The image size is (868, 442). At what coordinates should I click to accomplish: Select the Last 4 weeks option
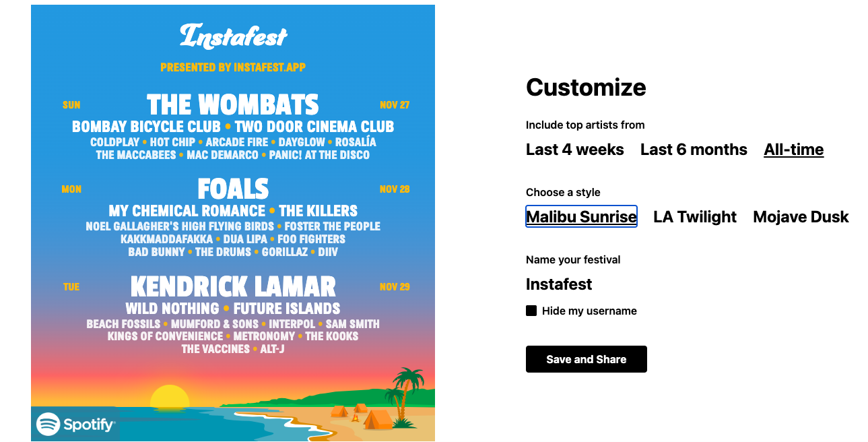click(x=574, y=150)
